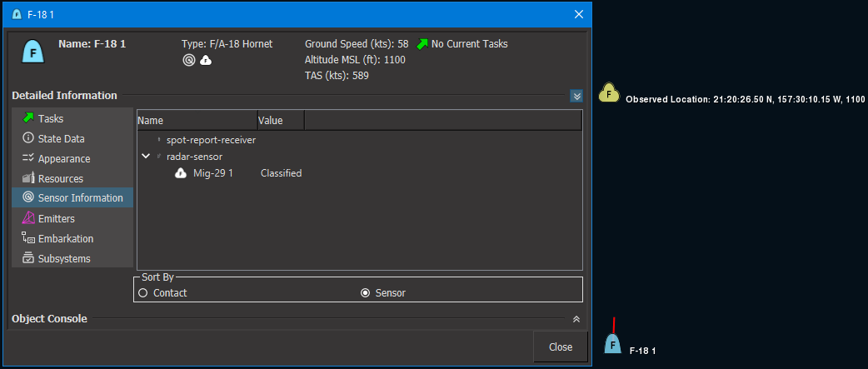Select the blue F-18 1 map symbol
This screenshot has height=369, width=868.
pyautogui.click(x=612, y=343)
